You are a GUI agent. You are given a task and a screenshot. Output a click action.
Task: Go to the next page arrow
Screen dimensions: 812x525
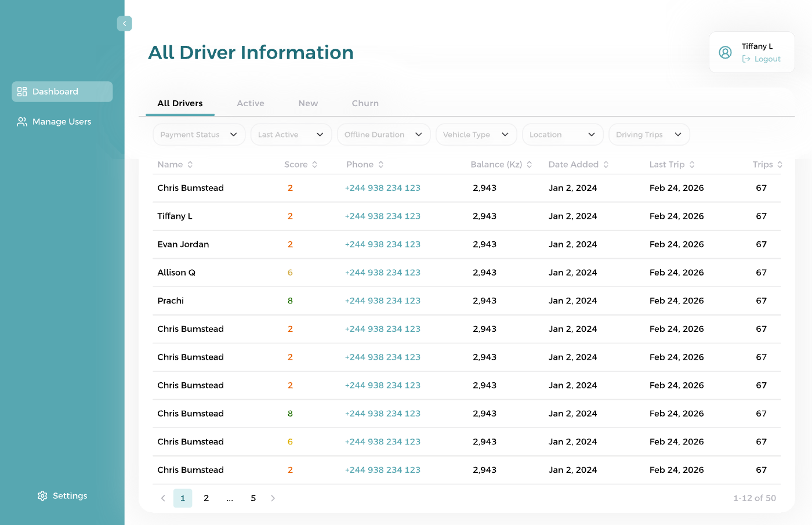[273, 498]
